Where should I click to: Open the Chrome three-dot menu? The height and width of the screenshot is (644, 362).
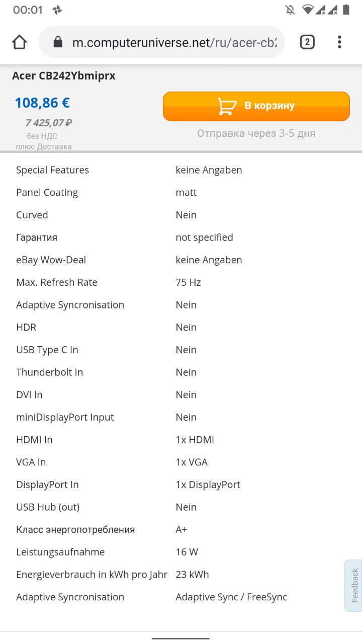pyautogui.click(x=339, y=42)
